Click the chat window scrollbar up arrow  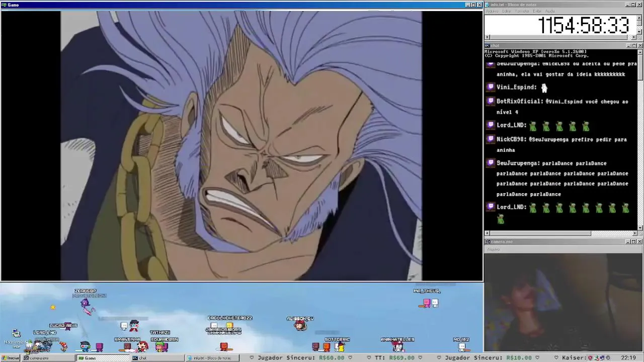[640, 52]
